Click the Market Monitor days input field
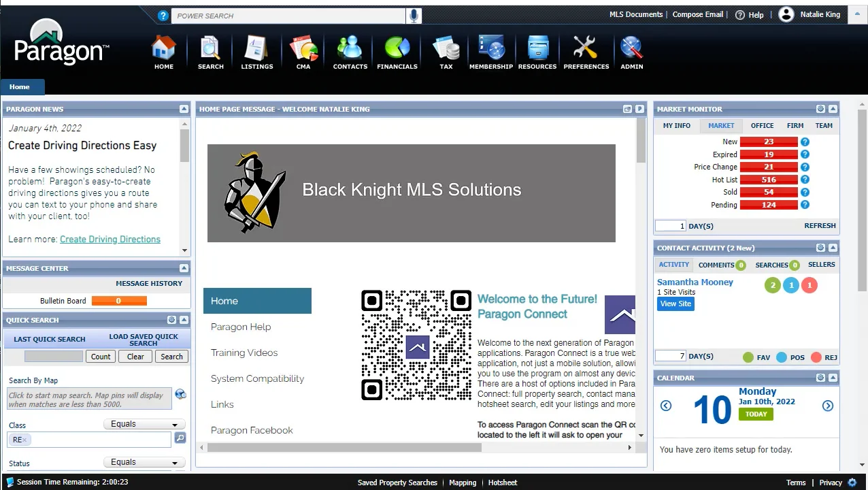Screen dimensions: 868x490 point(670,226)
